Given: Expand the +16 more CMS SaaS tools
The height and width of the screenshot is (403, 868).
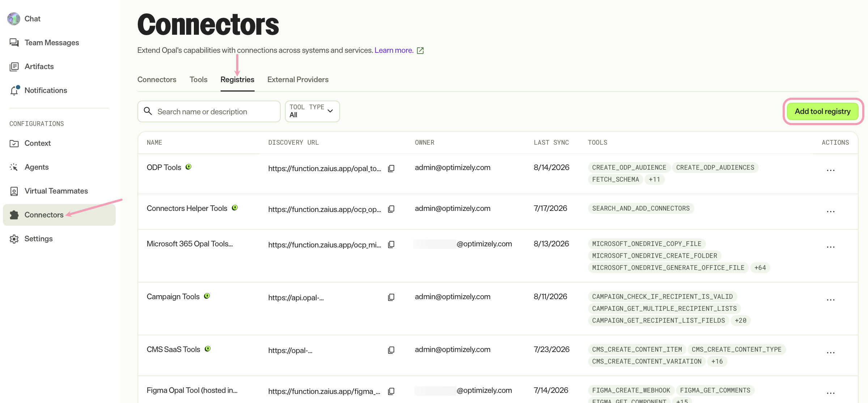Looking at the screenshot, I should pyautogui.click(x=717, y=361).
